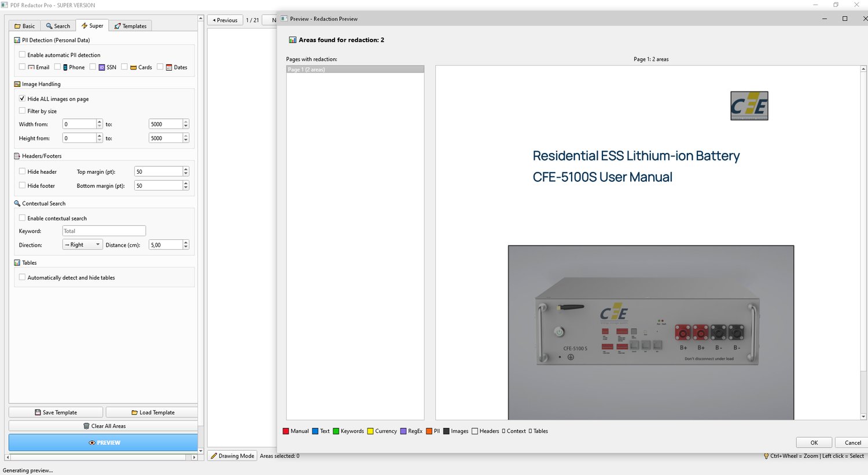Screen dimensions: 868x475
Task: Click the calendar icon beside Dates
Action: [x=169, y=67]
